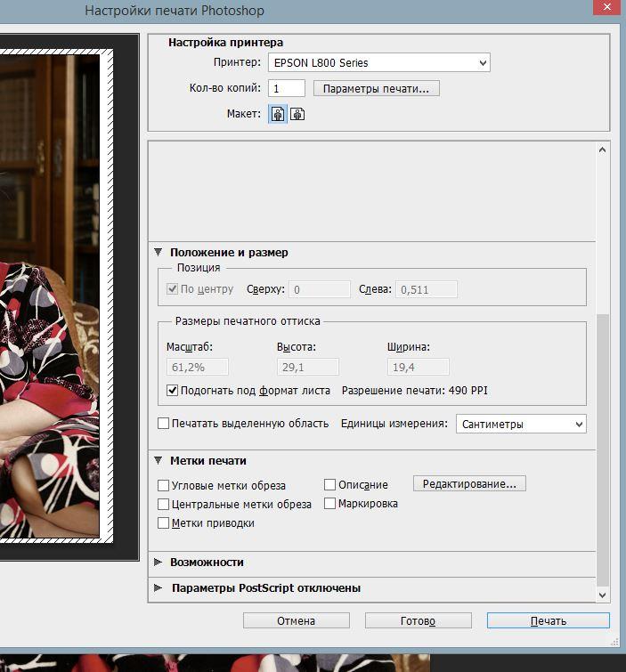The height and width of the screenshot is (672, 626).
Task: Click the scrollbar down arrow
Action: coord(603,595)
